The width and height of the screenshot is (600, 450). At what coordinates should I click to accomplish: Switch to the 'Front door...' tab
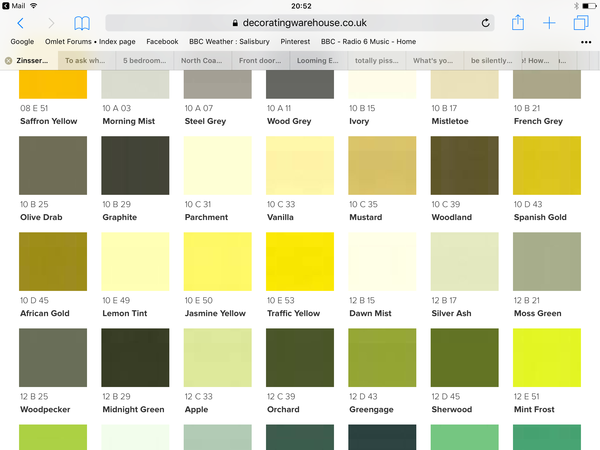point(261,60)
